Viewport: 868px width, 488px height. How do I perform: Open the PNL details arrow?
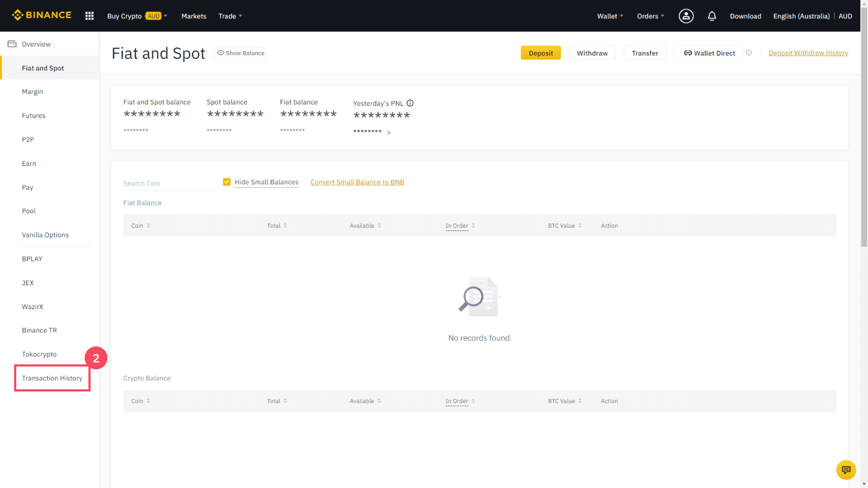coord(388,132)
